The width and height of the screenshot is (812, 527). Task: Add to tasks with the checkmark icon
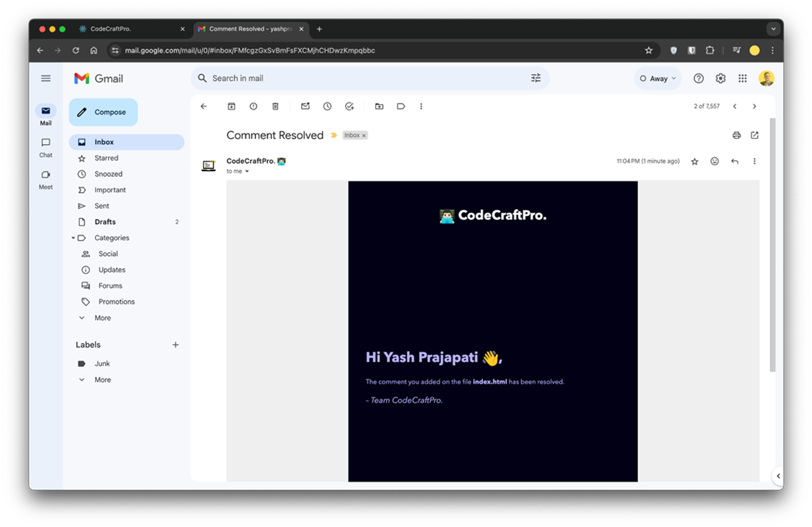[x=350, y=106]
